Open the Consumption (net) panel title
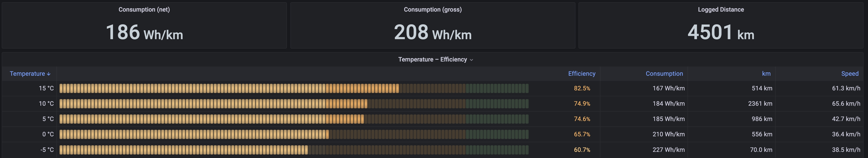The width and height of the screenshot is (868, 158). click(144, 10)
